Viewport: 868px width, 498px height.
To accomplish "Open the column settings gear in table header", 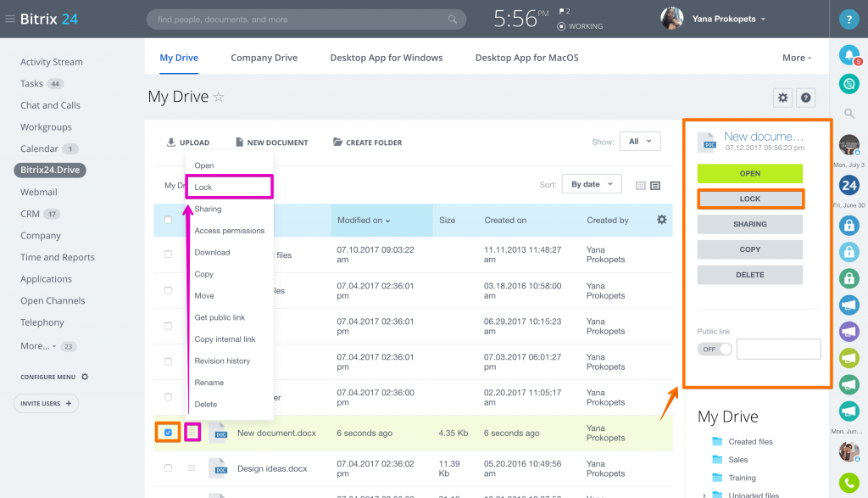I will click(661, 220).
